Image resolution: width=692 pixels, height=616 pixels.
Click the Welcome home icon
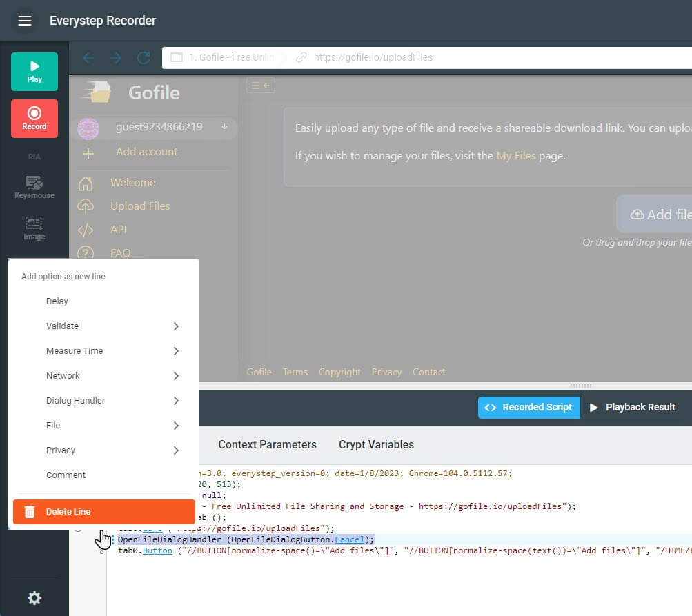86,183
